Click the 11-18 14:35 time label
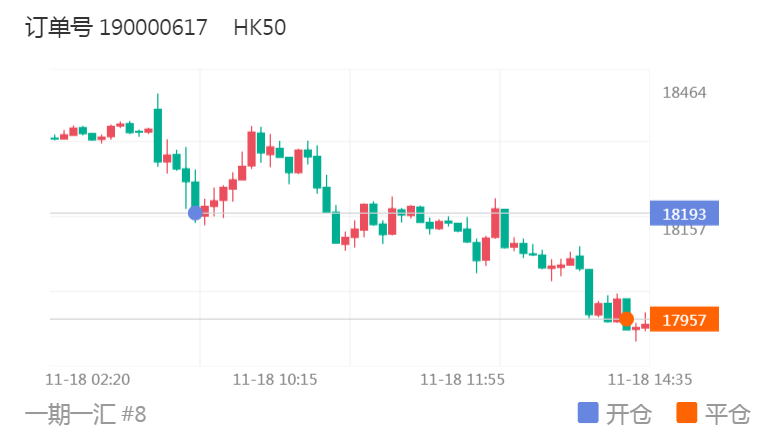Image resolution: width=775 pixels, height=437 pixels. [651, 380]
